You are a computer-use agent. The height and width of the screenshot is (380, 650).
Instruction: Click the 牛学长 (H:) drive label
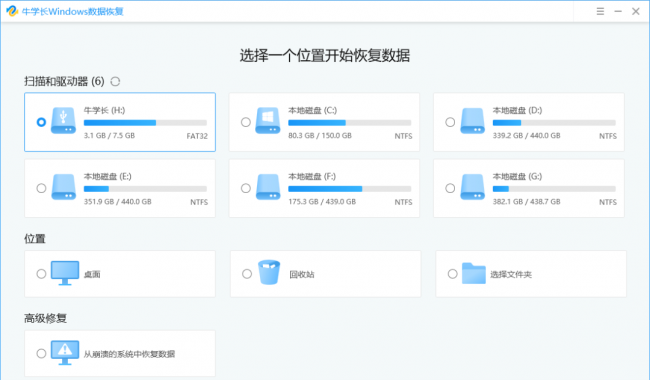104,110
